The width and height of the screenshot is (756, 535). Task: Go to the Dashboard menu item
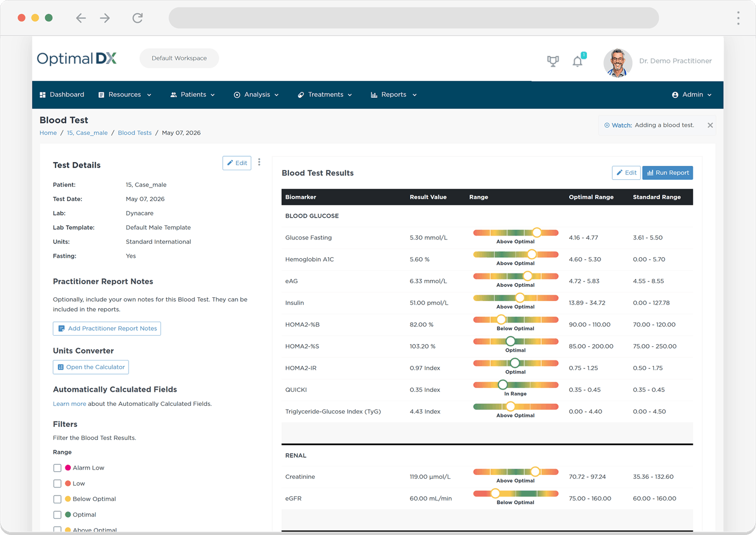click(62, 95)
